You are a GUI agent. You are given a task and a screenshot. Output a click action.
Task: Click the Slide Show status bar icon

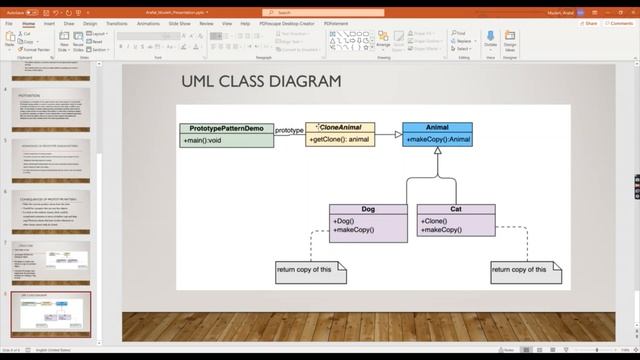tap(566, 350)
